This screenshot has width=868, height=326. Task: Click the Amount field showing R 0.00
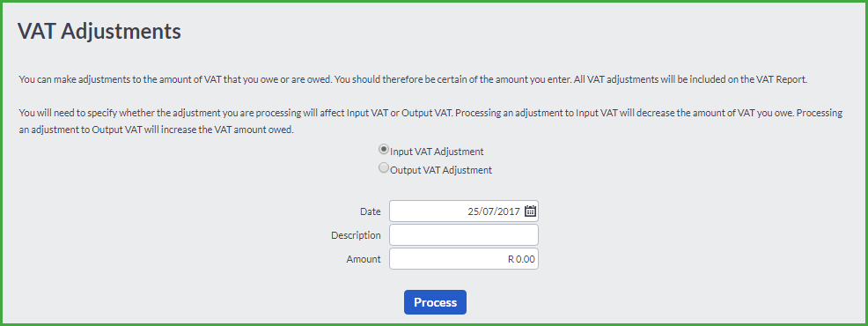tap(464, 259)
